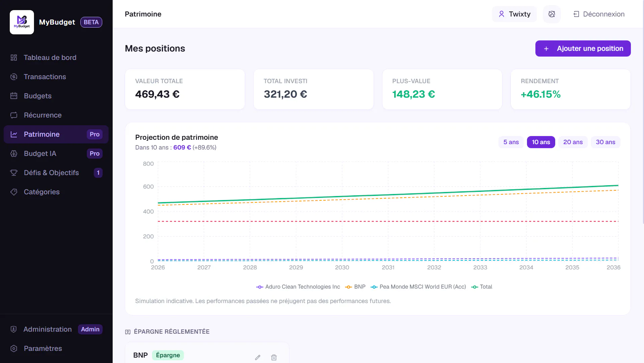Click the Défis notification count badge

tap(98, 173)
